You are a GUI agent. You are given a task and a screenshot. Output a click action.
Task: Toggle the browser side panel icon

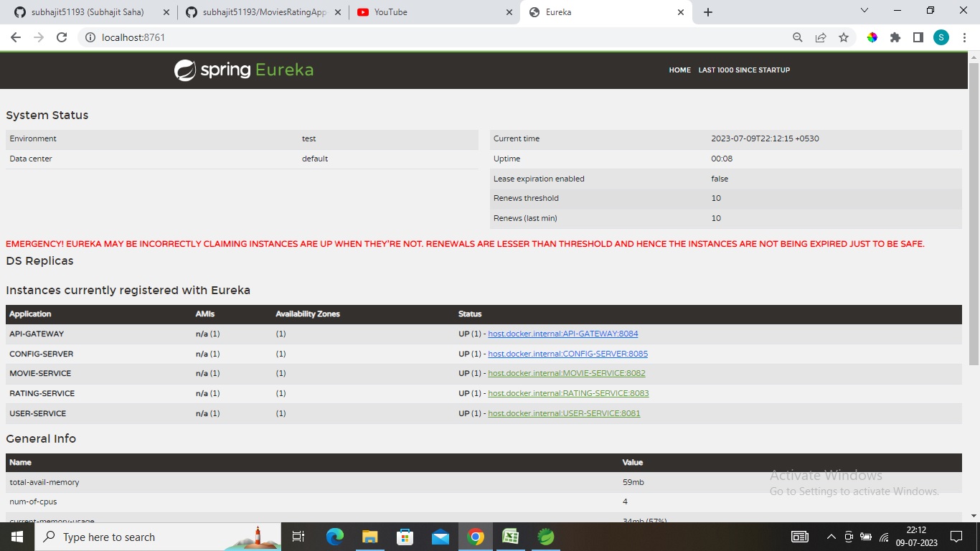click(x=918, y=37)
